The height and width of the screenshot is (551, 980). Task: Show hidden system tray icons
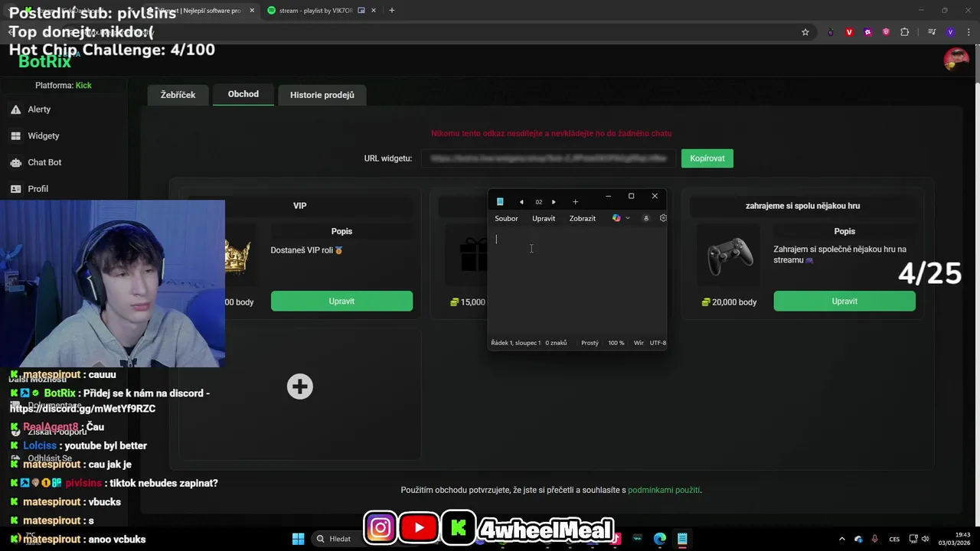(x=842, y=539)
